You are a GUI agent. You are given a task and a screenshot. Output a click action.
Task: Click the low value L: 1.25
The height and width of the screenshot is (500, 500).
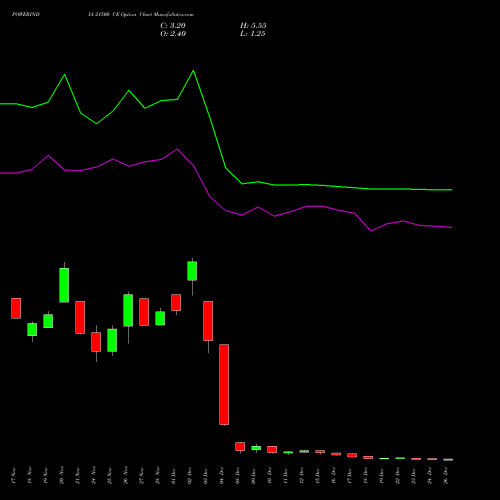coord(253,34)
